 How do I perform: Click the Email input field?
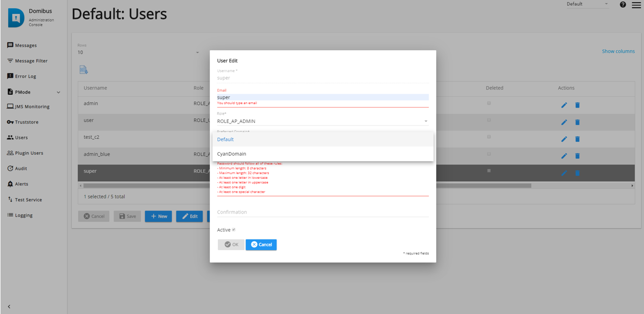(322, 97)
